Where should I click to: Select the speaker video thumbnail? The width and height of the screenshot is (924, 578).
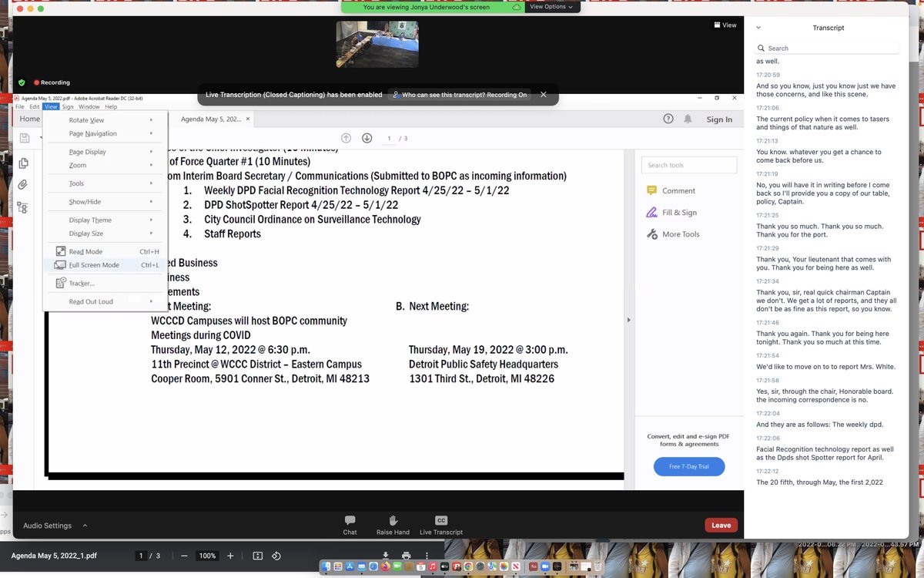coord(377,44)
